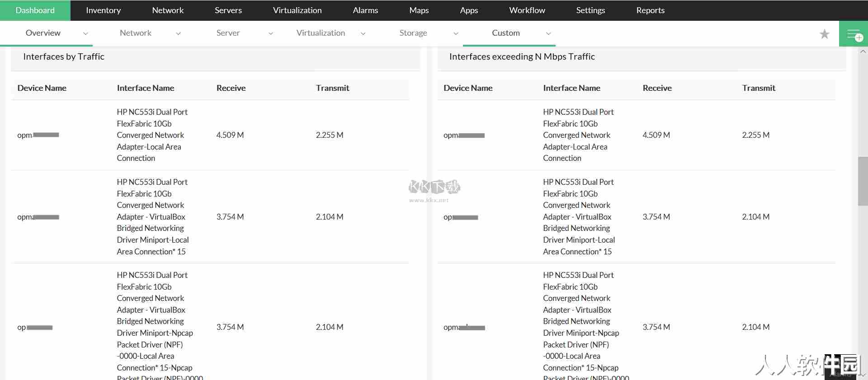Image resolution: width=868 pixels, height=380 pixels.
Task: Open Local Area Connection* 15 interface in Interfaces by Traffic
Action: pyautogui.click(x=153, y=217)
